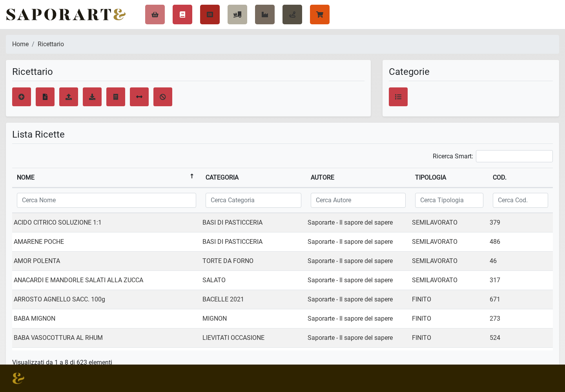Click the dark red list icon in header
565x392 pixels.
pyautogui.click(x=210, y=15)
